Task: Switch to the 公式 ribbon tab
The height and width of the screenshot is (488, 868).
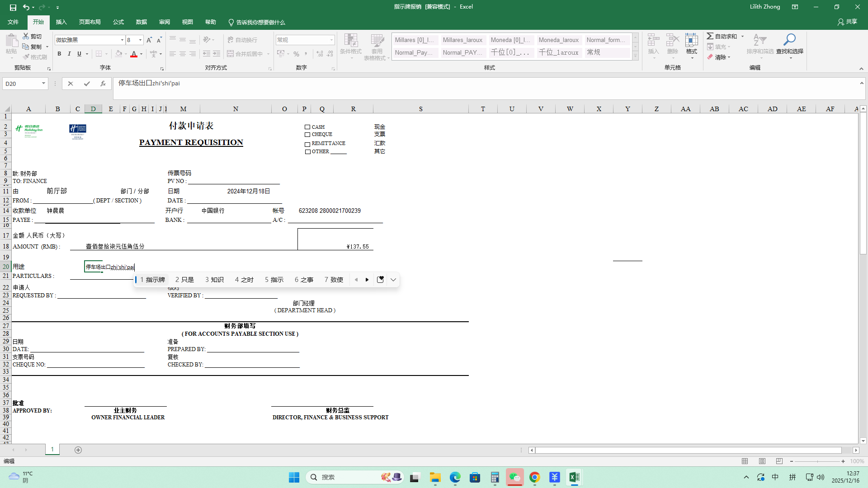Action: (118, 22)
